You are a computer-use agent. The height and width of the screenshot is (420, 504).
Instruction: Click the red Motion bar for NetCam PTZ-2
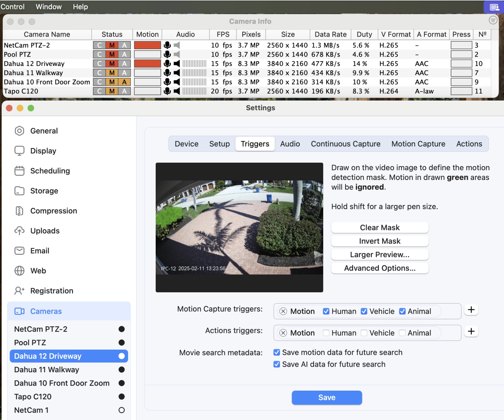pyautogui.click(x=147, y=45)
